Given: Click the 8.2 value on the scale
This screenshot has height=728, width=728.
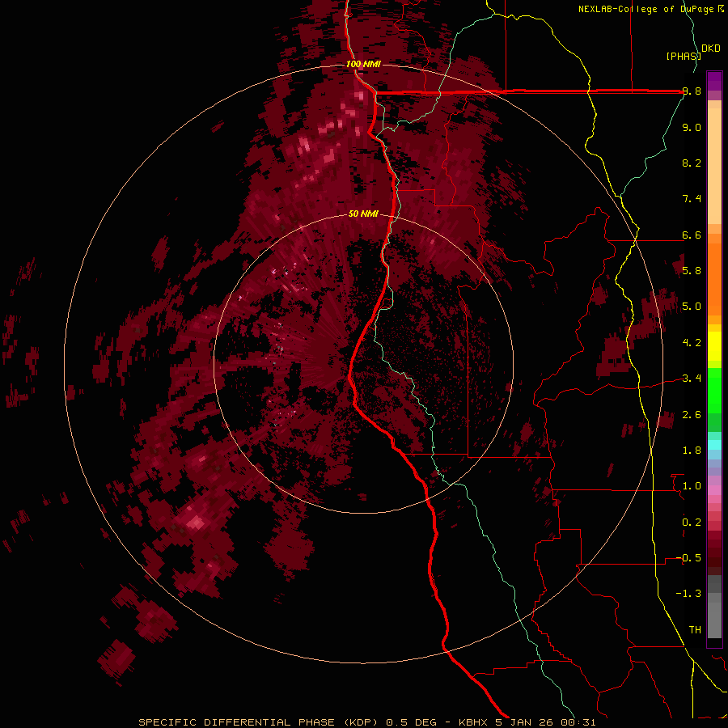Looking at the screenshot, I should [x=692, y=163].
